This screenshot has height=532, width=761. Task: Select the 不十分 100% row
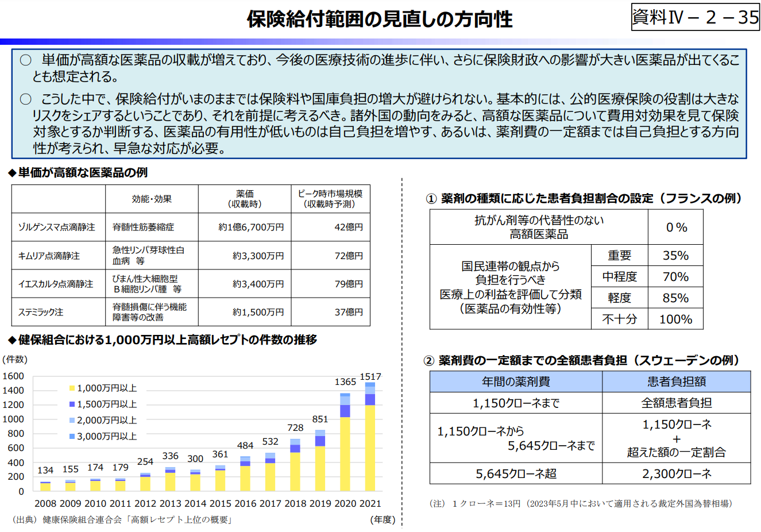pos(647,319)
